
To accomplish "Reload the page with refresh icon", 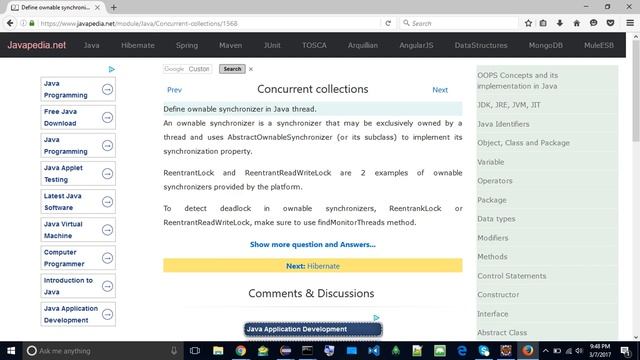I will click(388, 23).
